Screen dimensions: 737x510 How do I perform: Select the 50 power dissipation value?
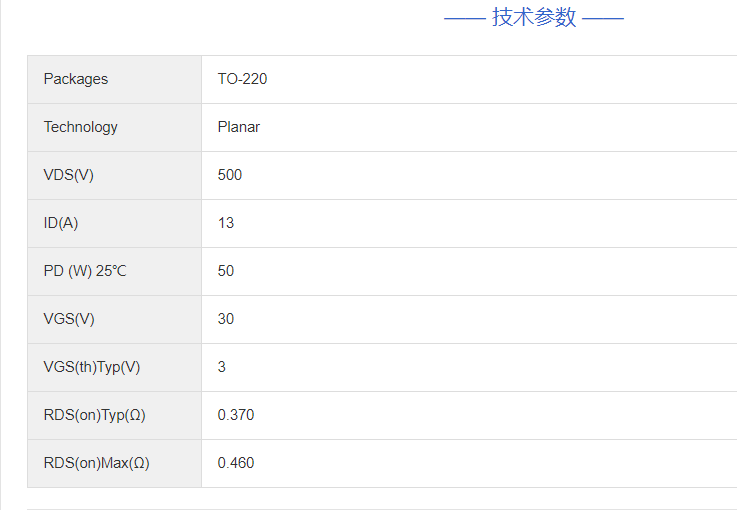click(226, 271)
